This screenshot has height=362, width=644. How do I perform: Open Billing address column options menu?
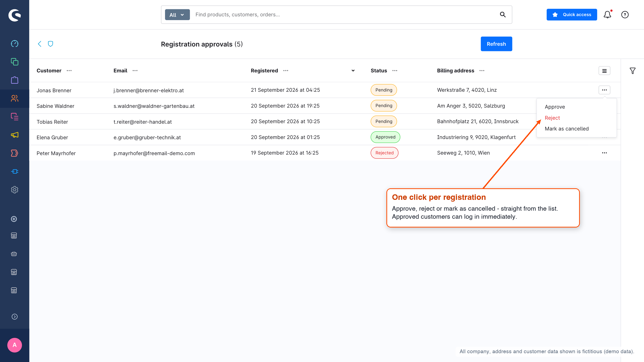point(482,71)
